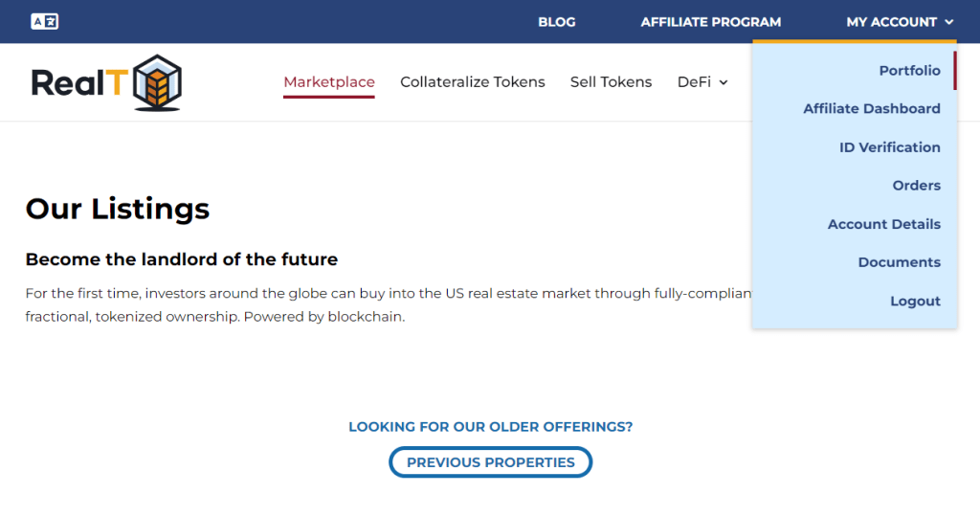980x516 pixels.
Task: Log out of the account
Action: [915, 301]
